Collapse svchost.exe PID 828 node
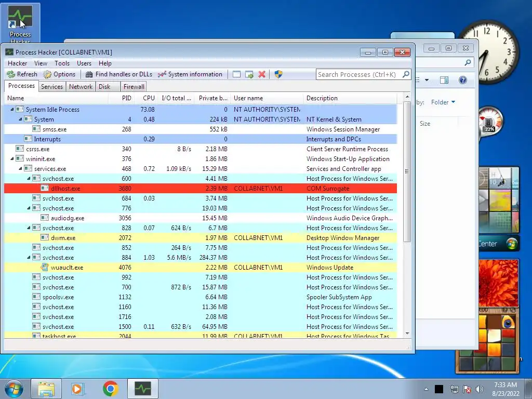Screen dimensions: 532x399 point(29,228)
